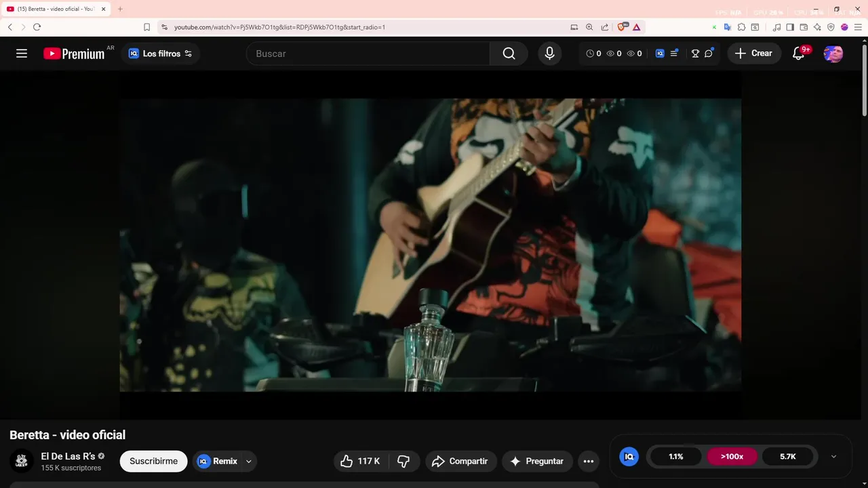Open the YouTube hamburger guide menu
868x488 pixels.
(x=22, y=54)
